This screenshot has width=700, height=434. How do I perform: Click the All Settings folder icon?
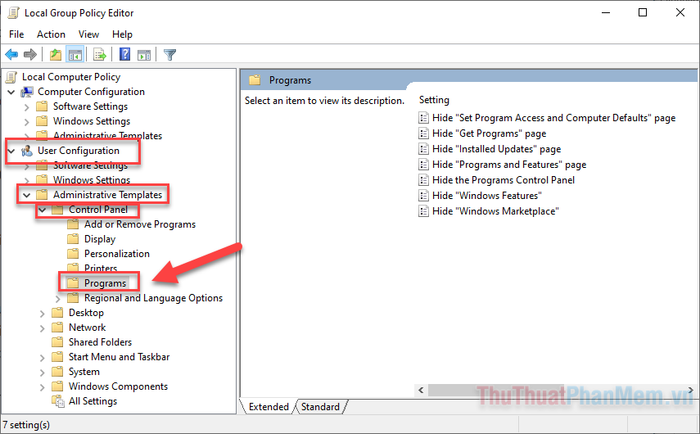[58, 401]
